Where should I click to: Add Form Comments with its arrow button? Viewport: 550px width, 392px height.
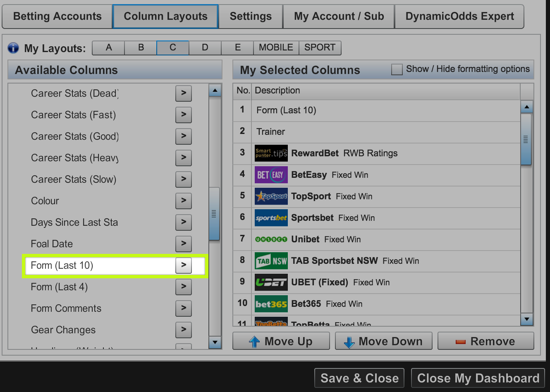click(x=184, y=308)
